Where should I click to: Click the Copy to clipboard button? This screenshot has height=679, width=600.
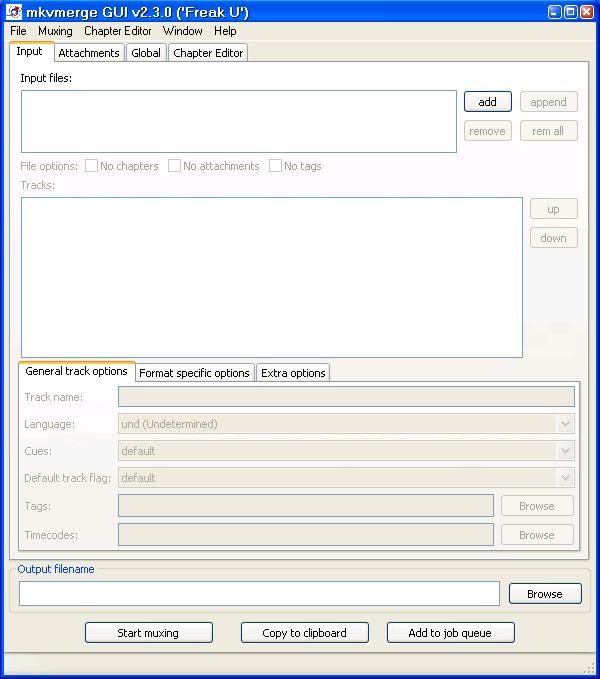tap(305, 633)
